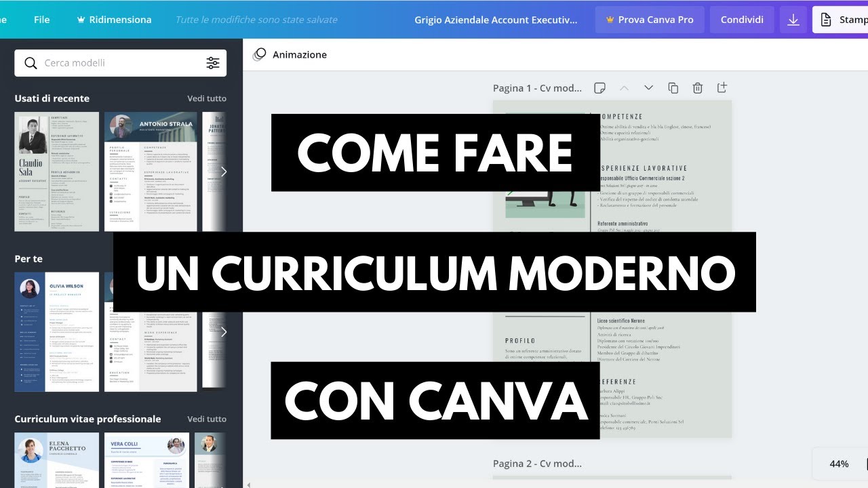Select the Olivia Wilson resume template
This screenshot has height=488, width=868.
click(x=57, y=331)
